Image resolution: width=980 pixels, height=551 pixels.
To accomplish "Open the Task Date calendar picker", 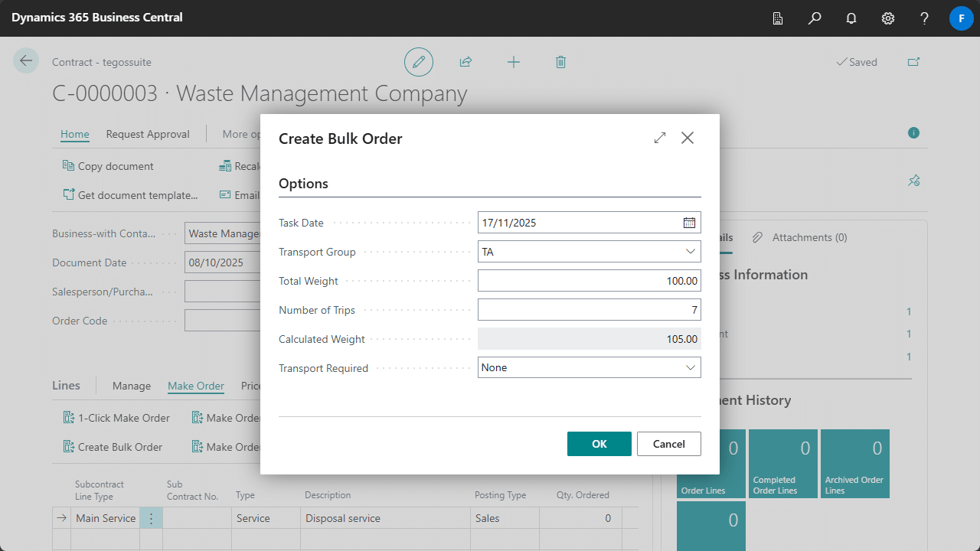I will pyautogui.click(x=689, y=223).
